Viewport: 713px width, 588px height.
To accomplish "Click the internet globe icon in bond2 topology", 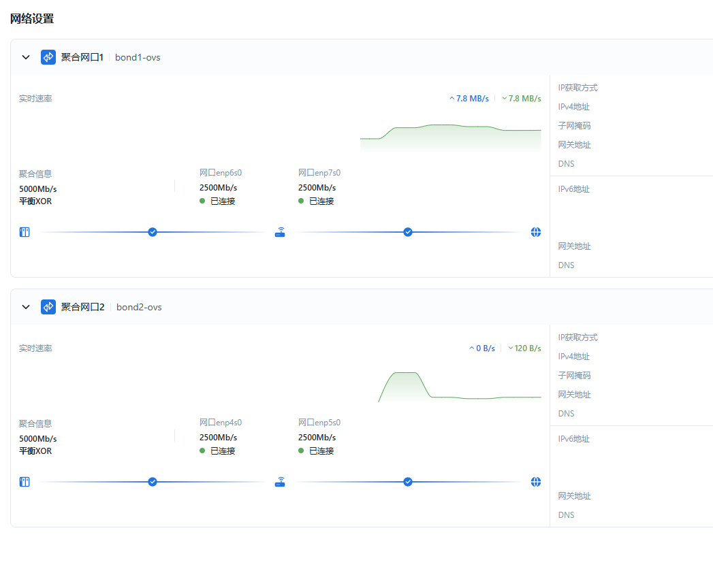I will pyautogui.click(x=536, y=482).
